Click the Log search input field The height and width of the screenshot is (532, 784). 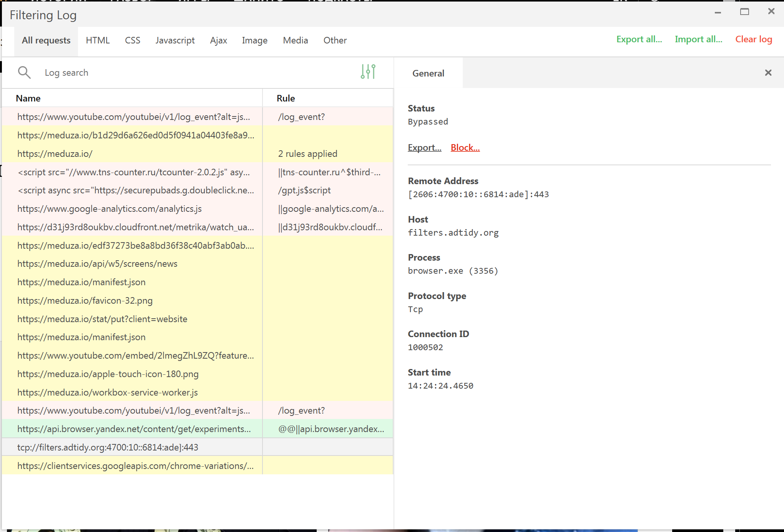tap(154, 72)
